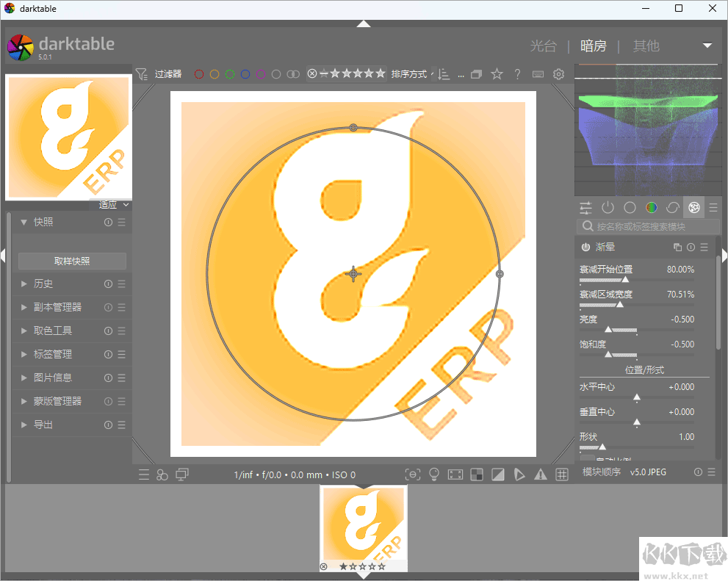728x581 pixels.
Task: Select the filmstrip thumbnail image
Action: [x=364, y=527]
